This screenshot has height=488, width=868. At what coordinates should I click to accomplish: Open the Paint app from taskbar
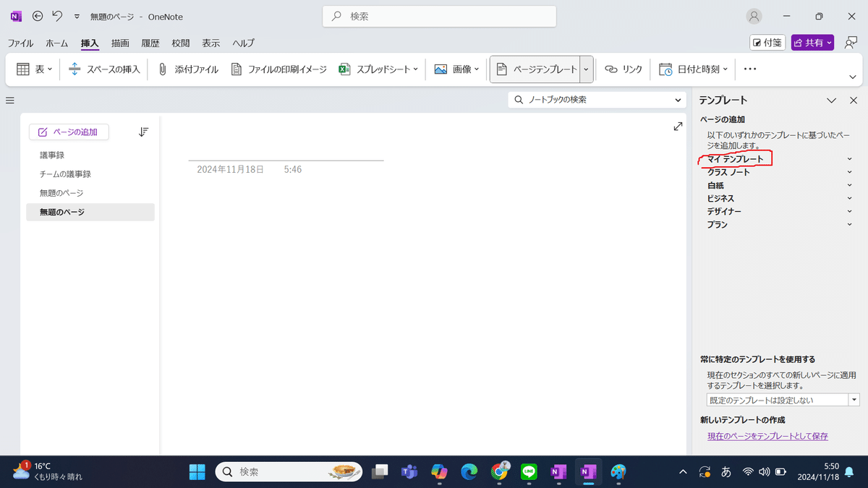618,472
